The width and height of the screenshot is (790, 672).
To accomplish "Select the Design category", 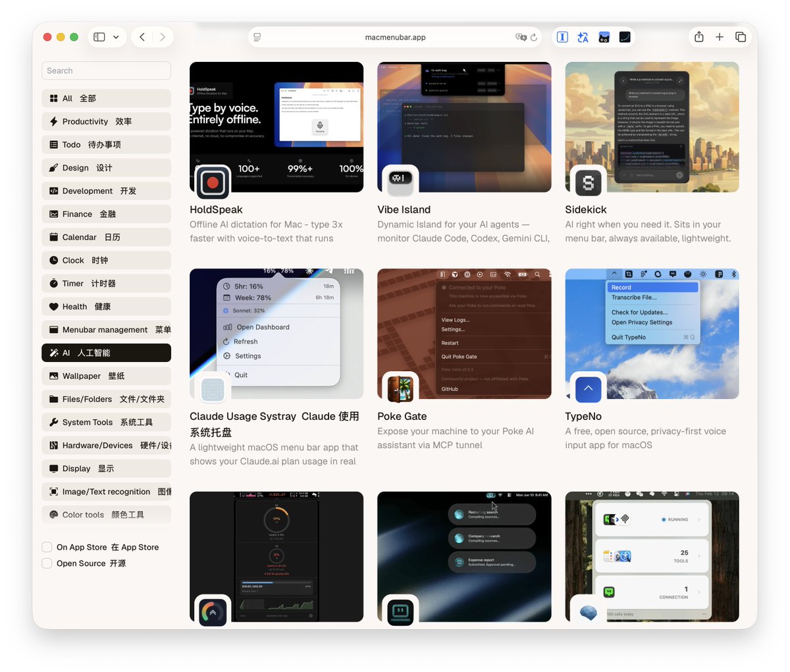I will coord(106,167).
